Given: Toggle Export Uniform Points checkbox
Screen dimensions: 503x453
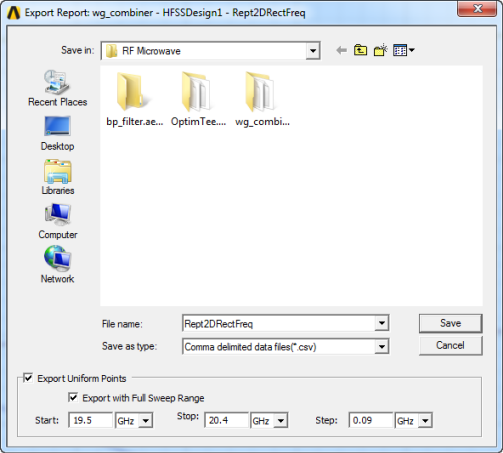Looking at the screenshot, I should [x=28, y=378].
